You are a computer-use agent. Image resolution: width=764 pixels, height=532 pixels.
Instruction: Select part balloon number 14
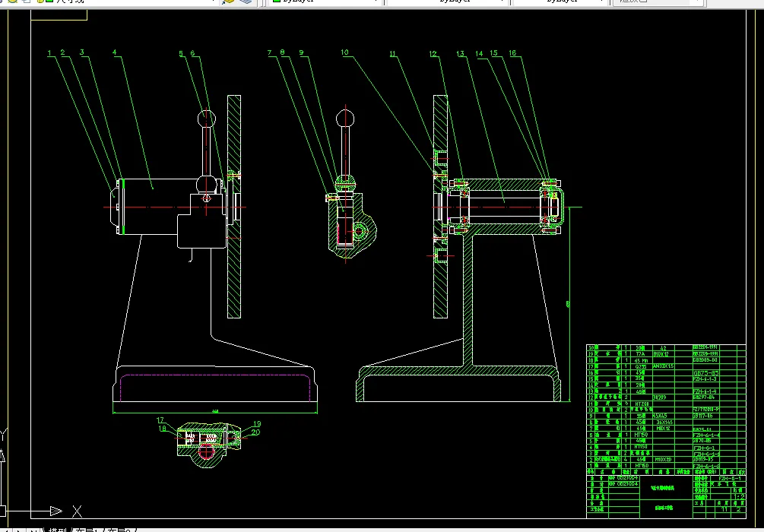click(480, 54)
